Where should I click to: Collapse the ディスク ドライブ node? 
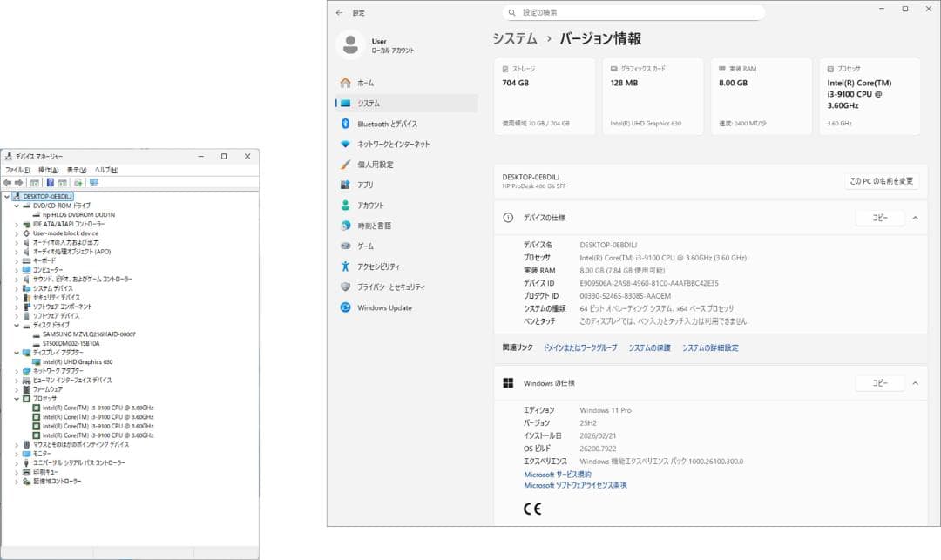tap(17, 325)
